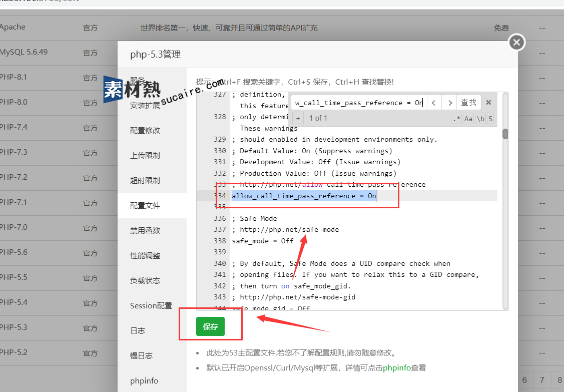Click 官方 in the Apache row
Viewport: 564px width, 392px height.
point(90,28)
